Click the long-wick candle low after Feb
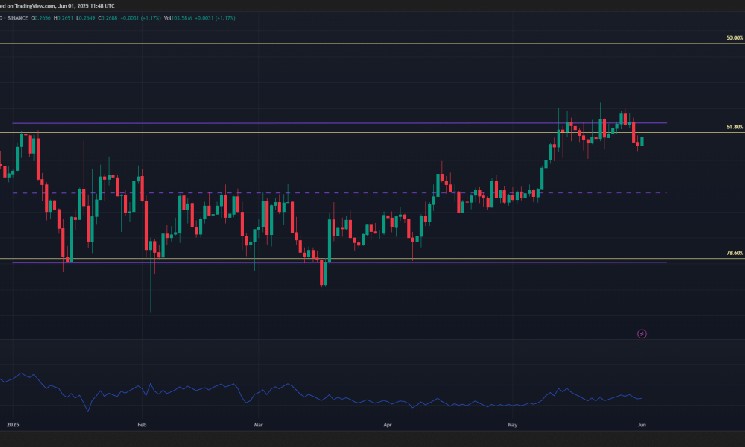Screen dimensions: 745x447 coord(151,309)
